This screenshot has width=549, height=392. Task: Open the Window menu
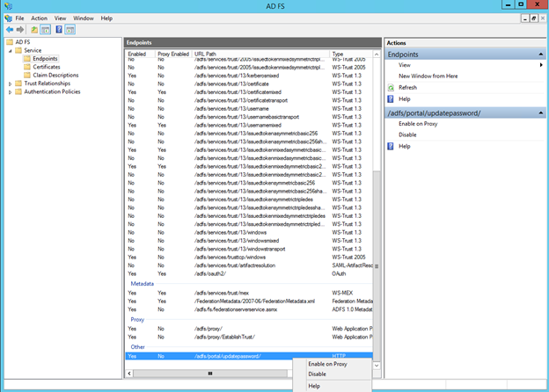(x=84, y=18)
